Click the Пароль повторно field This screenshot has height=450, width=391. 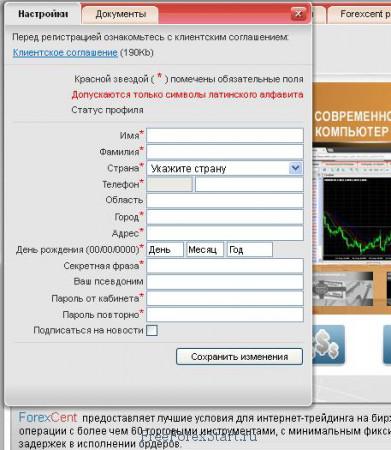(x=225, y=315)
